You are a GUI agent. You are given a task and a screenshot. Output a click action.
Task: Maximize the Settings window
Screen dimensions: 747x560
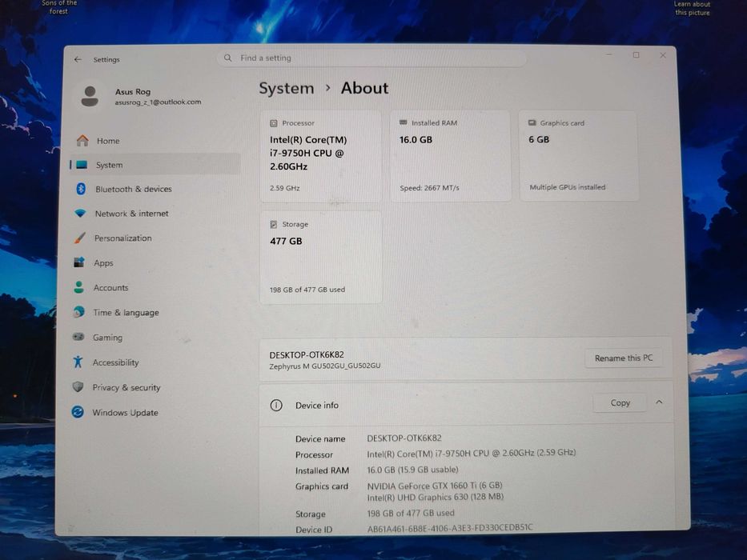coord(636,55)
